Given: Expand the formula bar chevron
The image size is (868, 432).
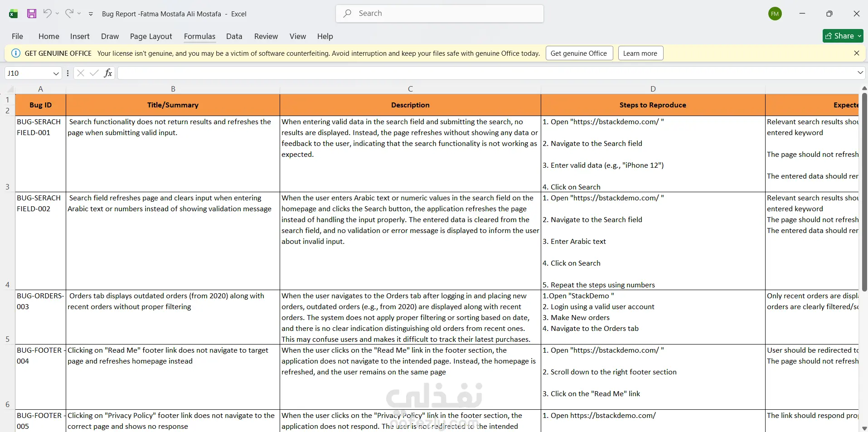Looking at the screenshot, I should pyautogui.click(x=860, y=73).
